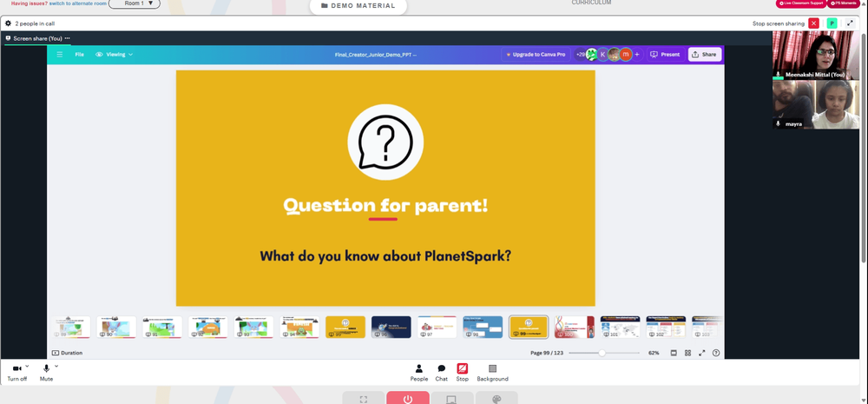The width and height of the screenshot is (868, 404).
Task: Select yellow slide thumbnail 95
Action: (x=345, y=327)
